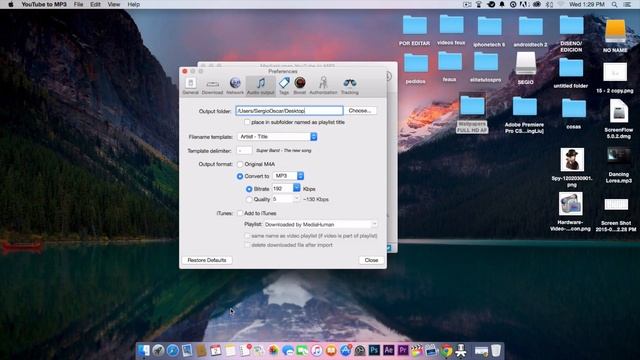This screenshot has width=640, height=360.
Task: Open the Trash in the Dock
Action: pyautogui.click(x=496, y=350)
